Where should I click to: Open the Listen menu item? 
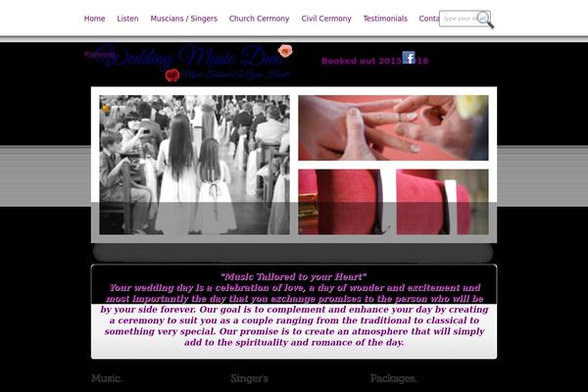coord(127,19)
